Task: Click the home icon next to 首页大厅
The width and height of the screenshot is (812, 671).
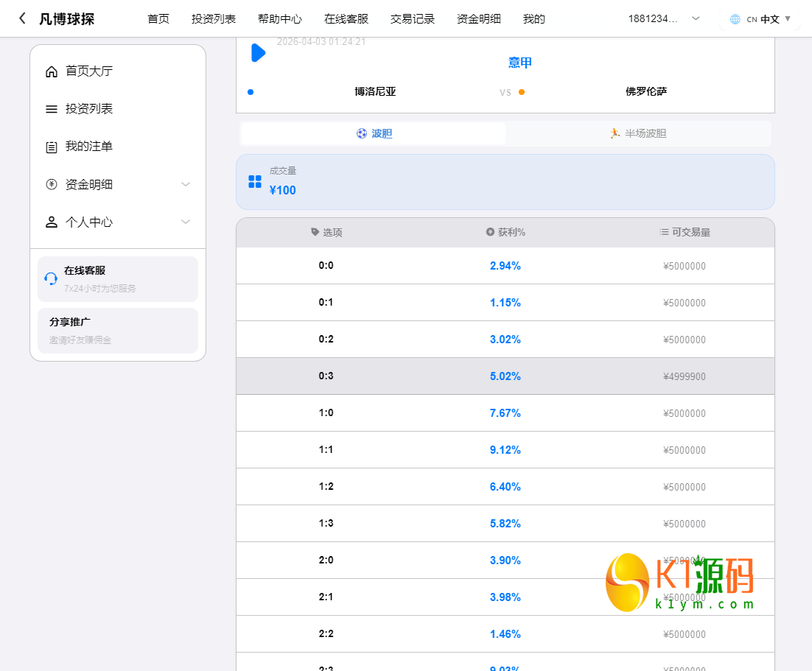Action: (x=51, y=71)
